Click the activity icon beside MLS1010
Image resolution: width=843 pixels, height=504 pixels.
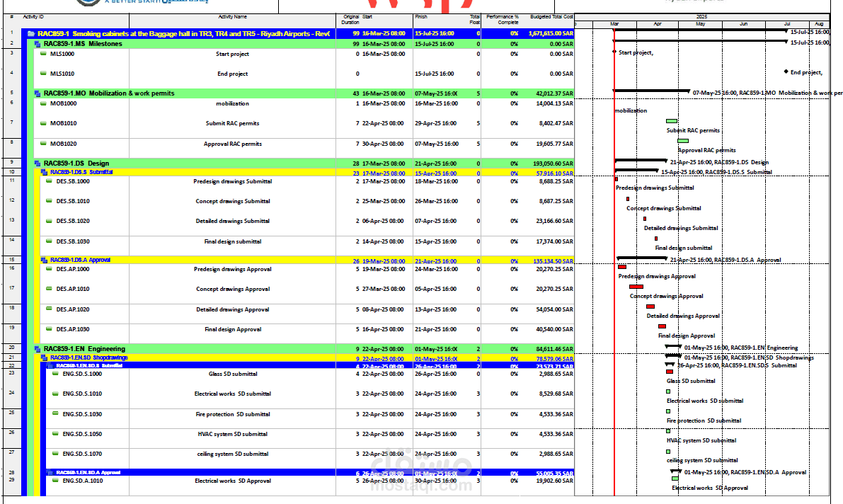[x=43, y=73]
